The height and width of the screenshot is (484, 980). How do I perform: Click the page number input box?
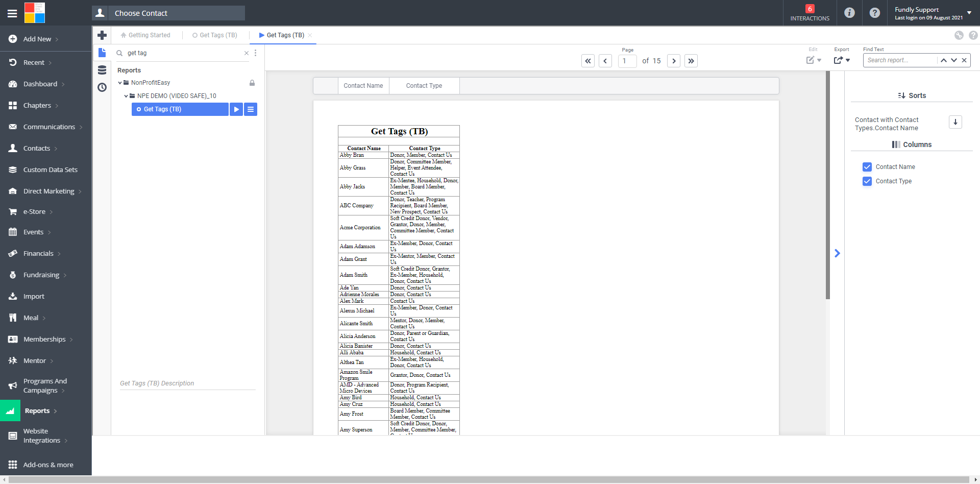point(627,61)
